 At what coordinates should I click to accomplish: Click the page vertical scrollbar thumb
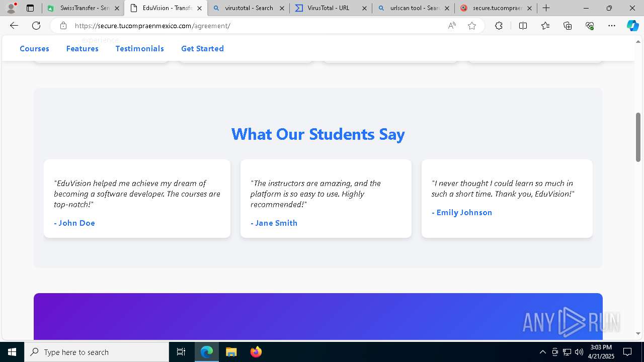click(638, 137)
